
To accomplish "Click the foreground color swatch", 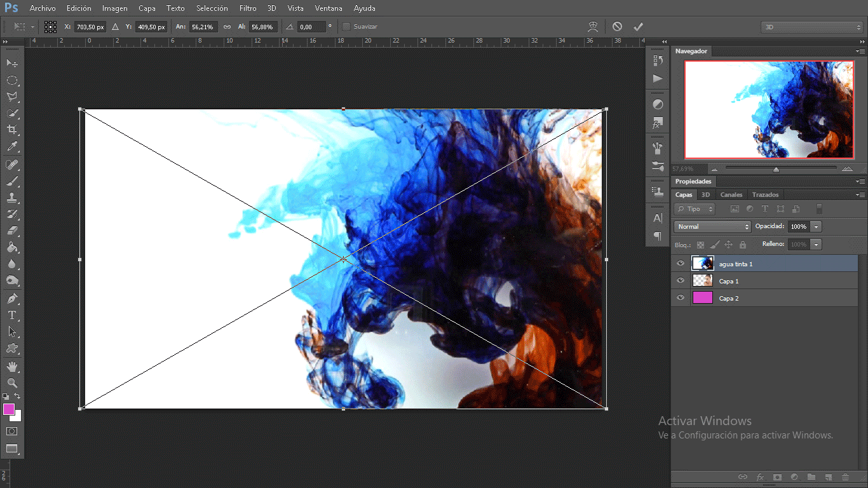I will click(x=9, y=409).
